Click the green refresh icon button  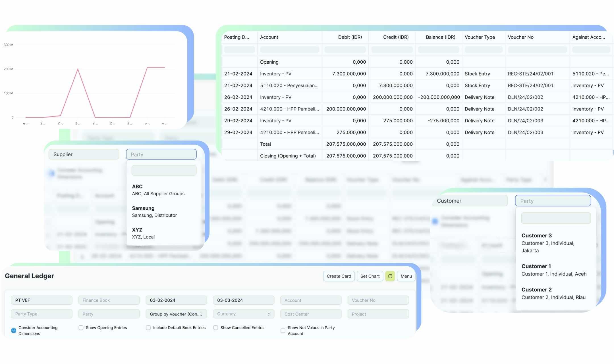390,276
